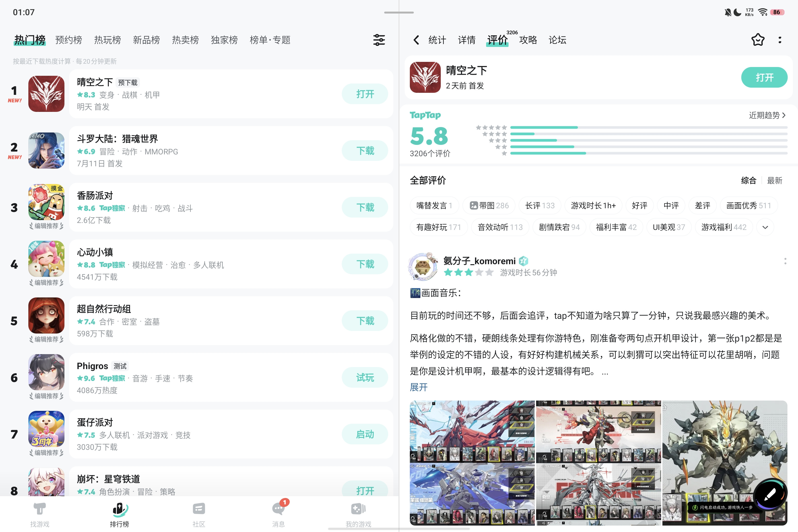Tap 晴空之下 icon in detail header
This screenshot has width=798, height=532.
pos(425,77)
